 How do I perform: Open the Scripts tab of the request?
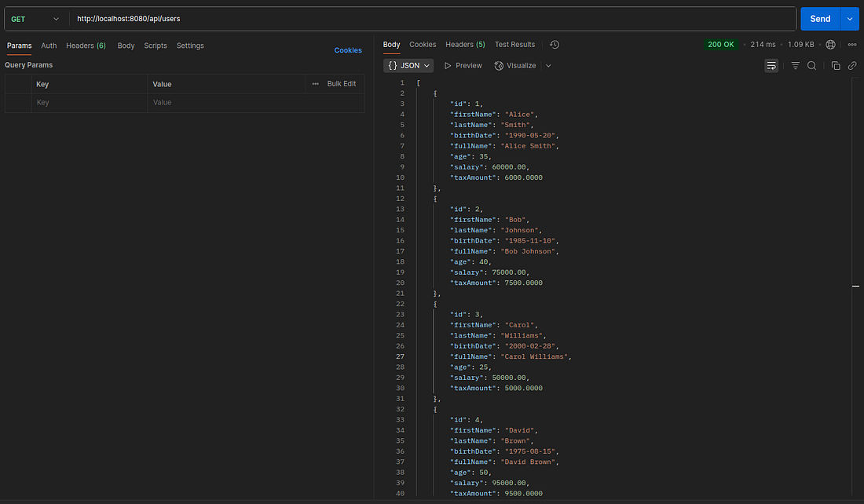coord(155,46)
